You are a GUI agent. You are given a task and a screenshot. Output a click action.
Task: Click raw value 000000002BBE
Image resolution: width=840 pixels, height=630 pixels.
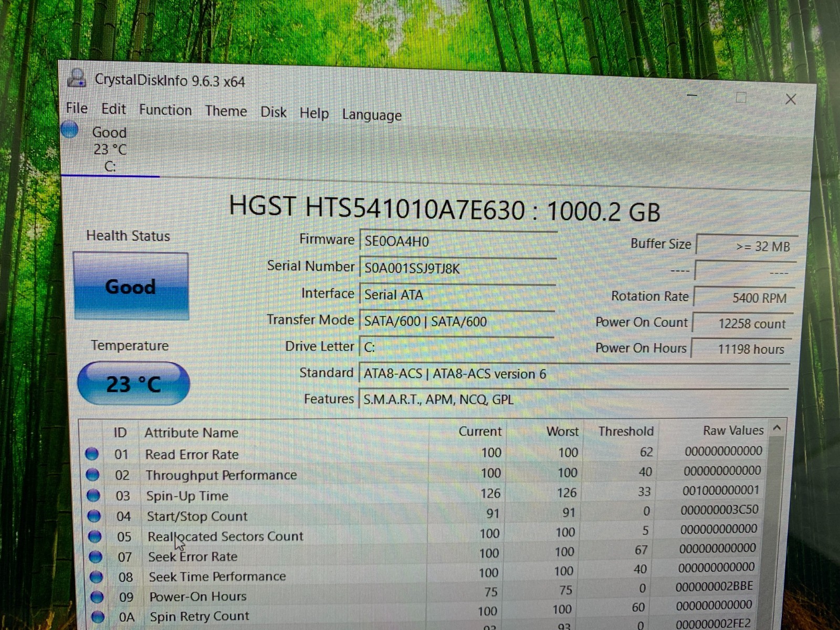coord(714,586)
